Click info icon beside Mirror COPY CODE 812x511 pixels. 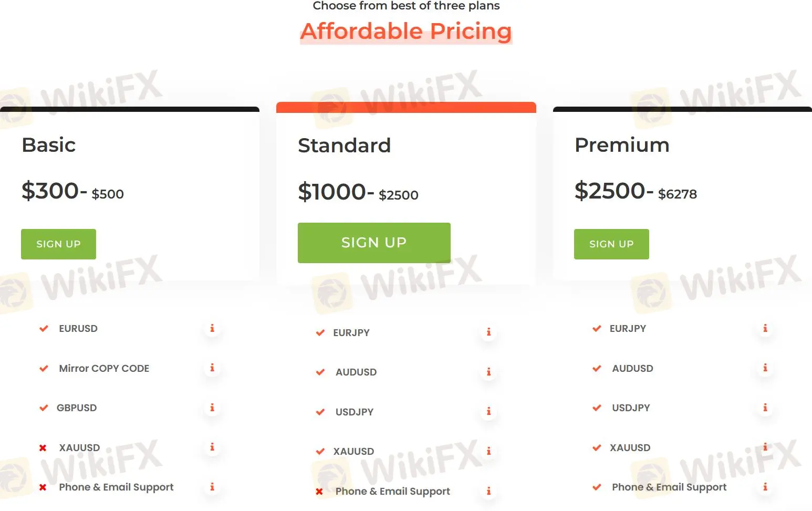click(x=212, y=368)
